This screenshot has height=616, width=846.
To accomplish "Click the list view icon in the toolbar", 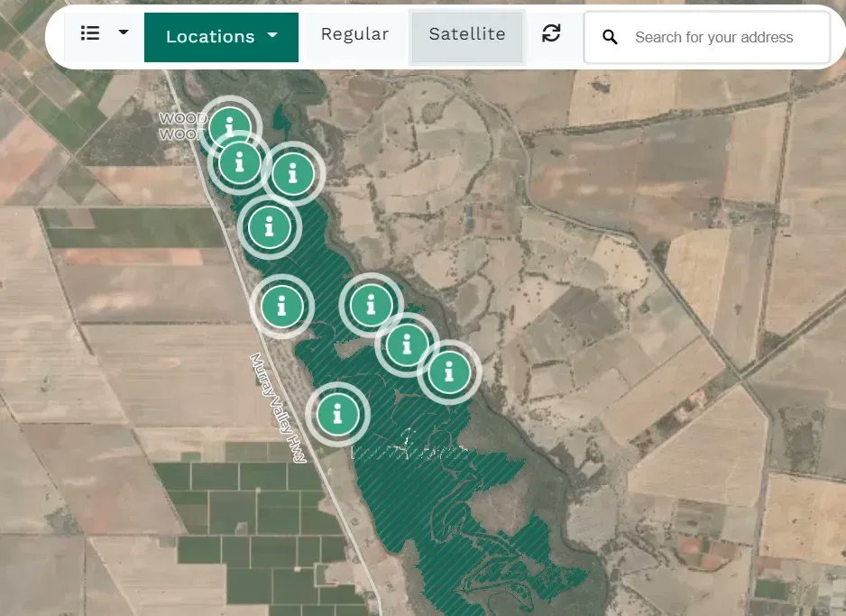I will click(90, 32).
